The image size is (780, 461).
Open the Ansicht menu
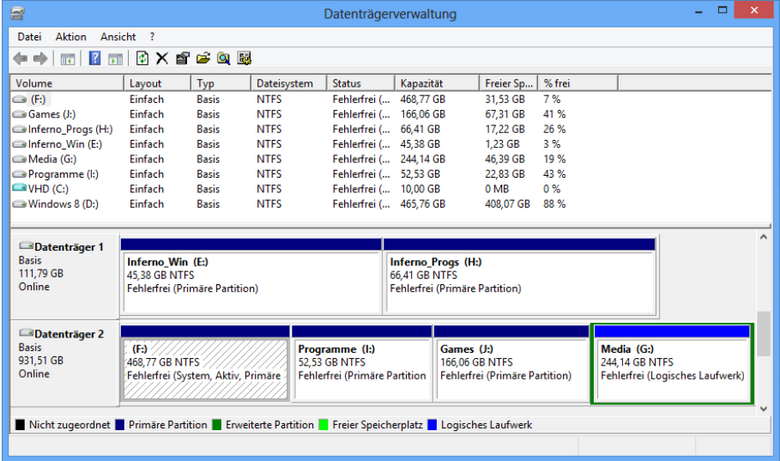[x=118, y=37]
